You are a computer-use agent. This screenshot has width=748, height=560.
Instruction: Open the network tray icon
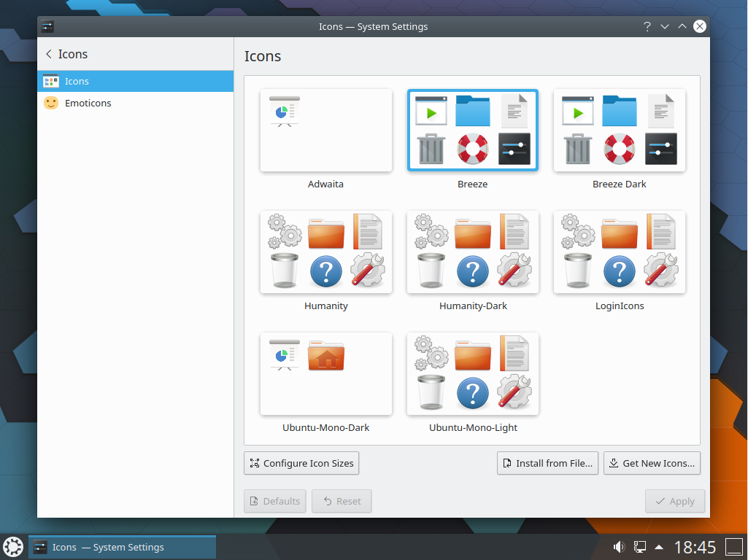coord(640,547)
